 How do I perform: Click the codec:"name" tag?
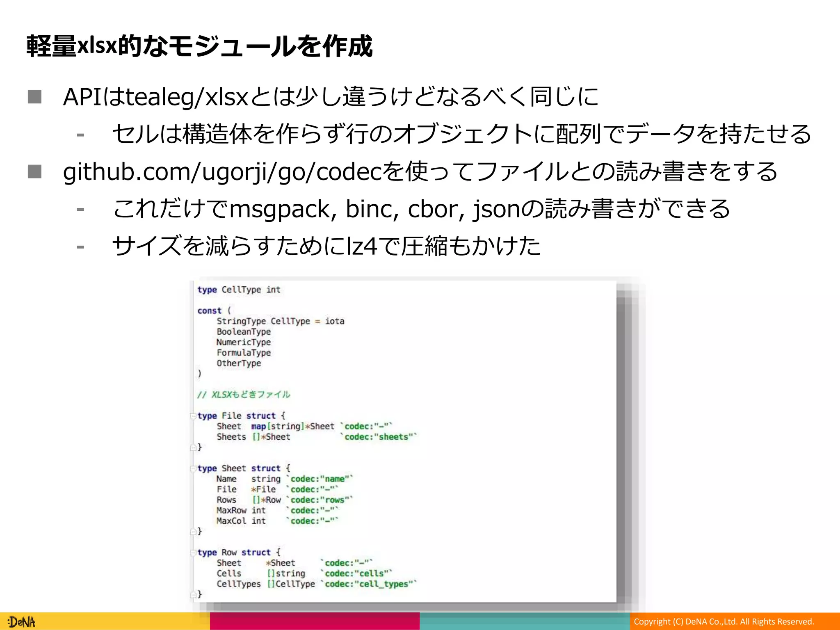(x=320, y=479)
